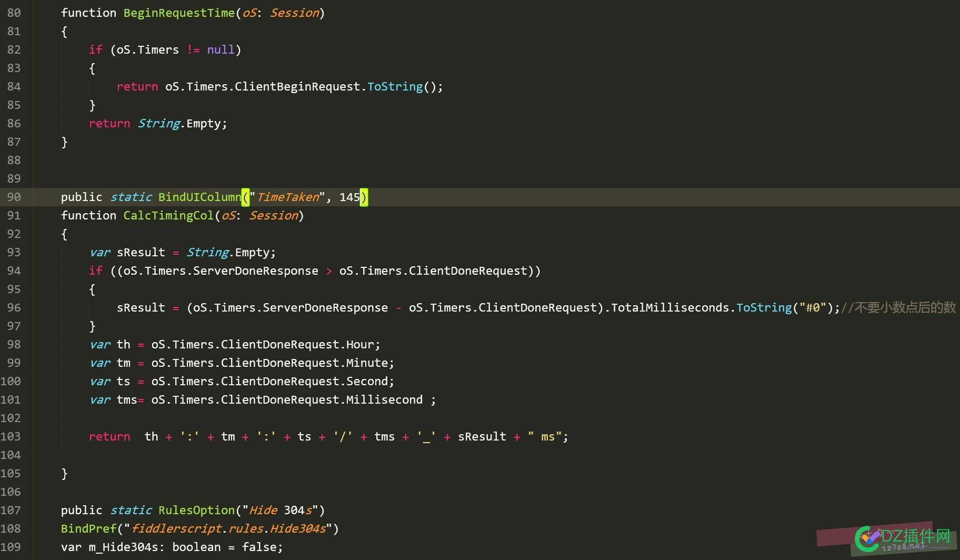Click line number 90 in the gutter

pos(14,197)
